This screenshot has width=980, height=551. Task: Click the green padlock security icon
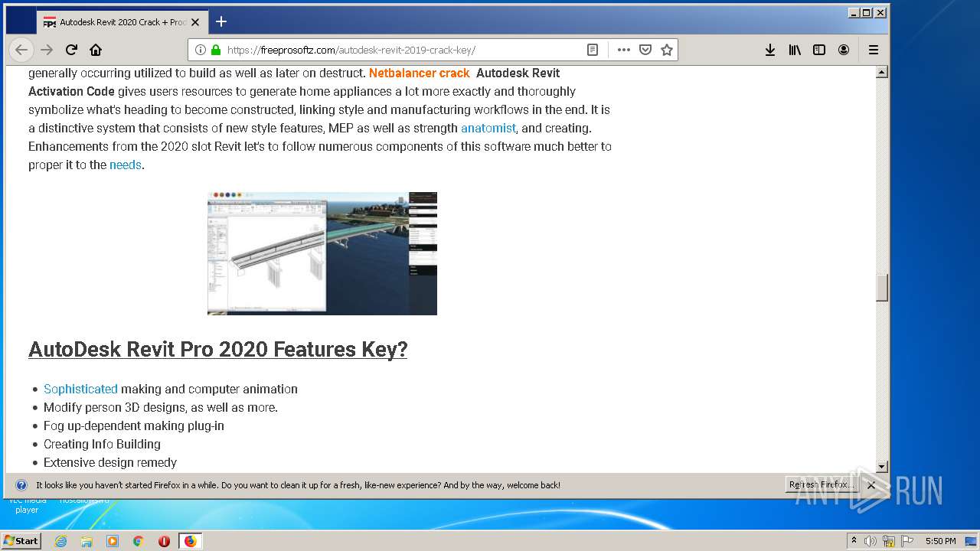(x=216, y=50)
